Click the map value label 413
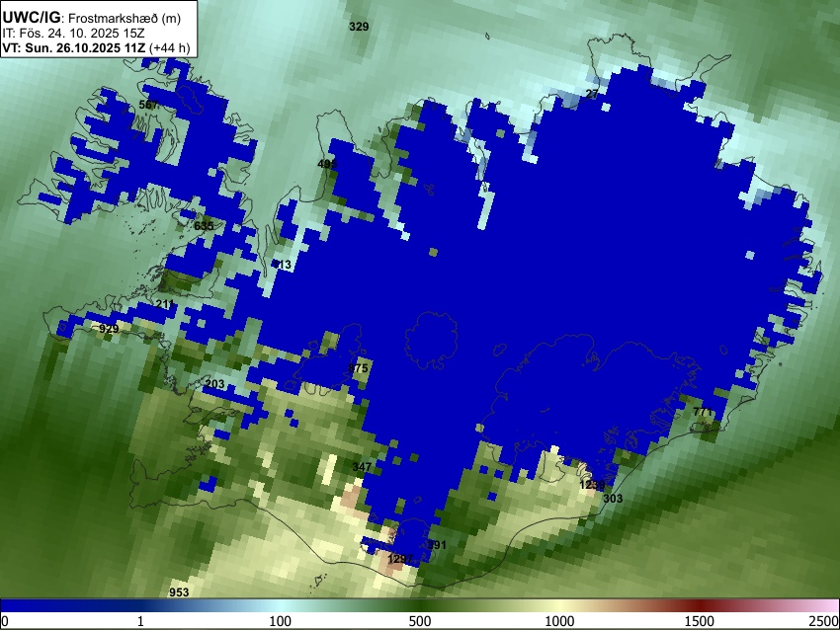The image size is (840, 630). (282, 265)
